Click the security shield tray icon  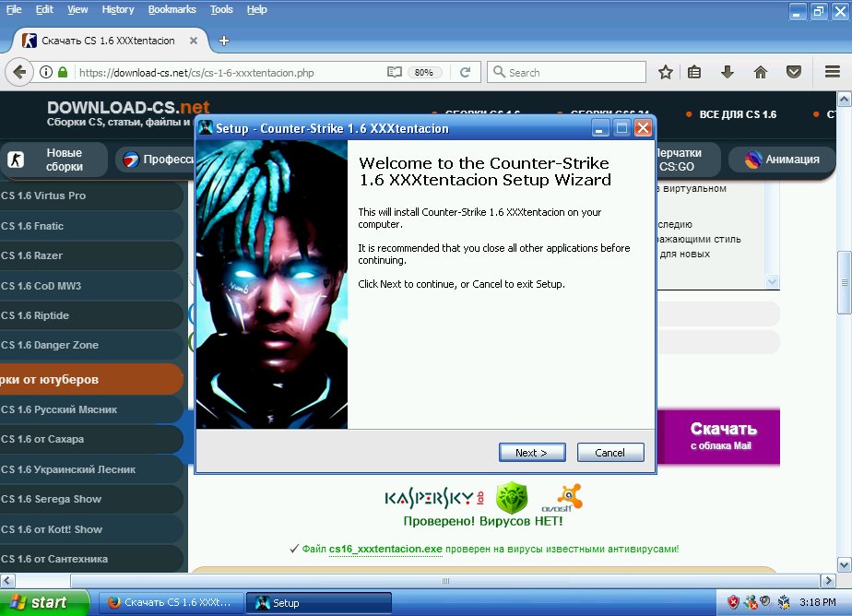tap(733, 602)
